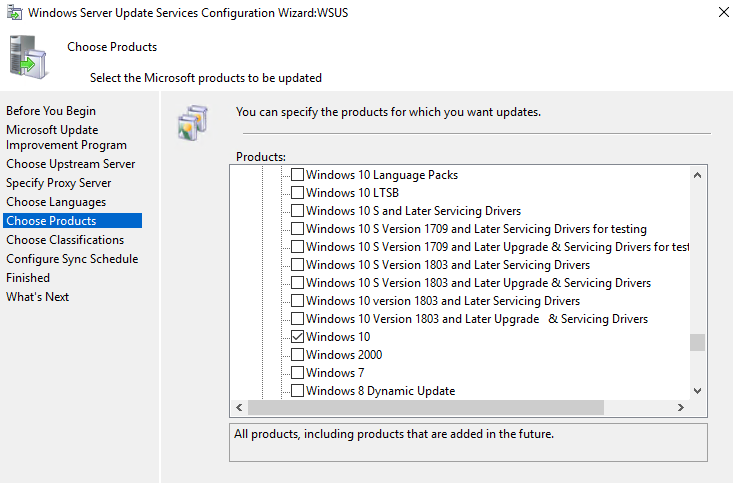Click the Before You Begin step
Image resolution: width=733 pixels, height=483 pixels.
pyautogui.click(x=51, y=111)
